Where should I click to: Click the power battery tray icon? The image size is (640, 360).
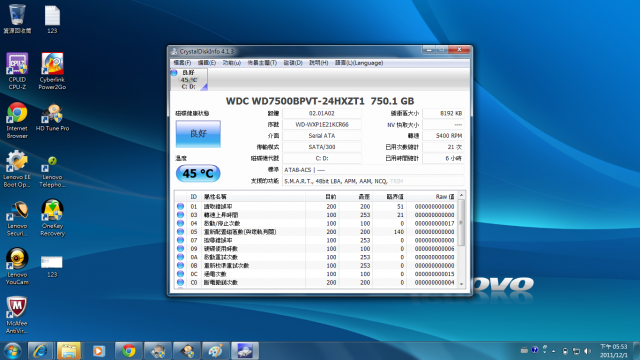coord(565,351)
